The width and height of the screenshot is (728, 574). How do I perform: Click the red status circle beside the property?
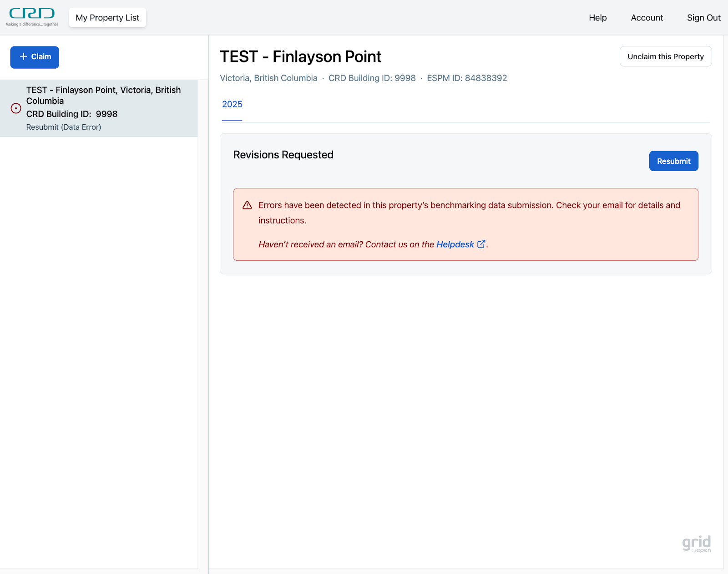click(16, 108)
